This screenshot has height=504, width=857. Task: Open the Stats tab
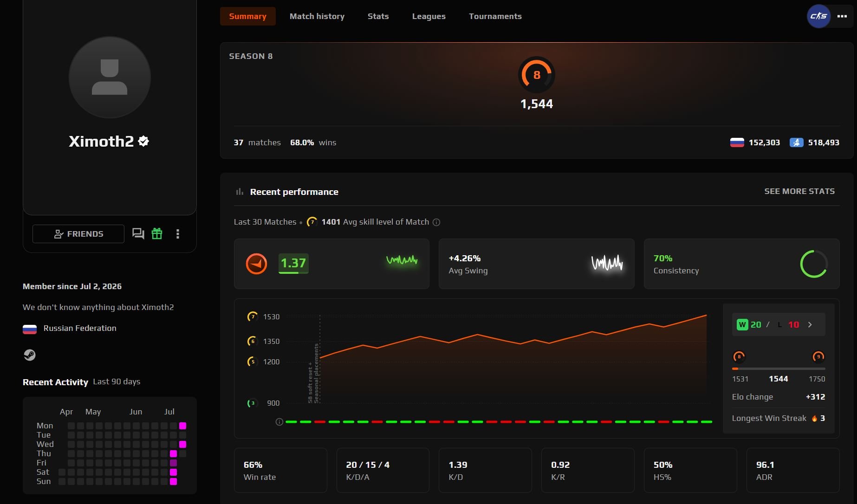coord(378,16)
